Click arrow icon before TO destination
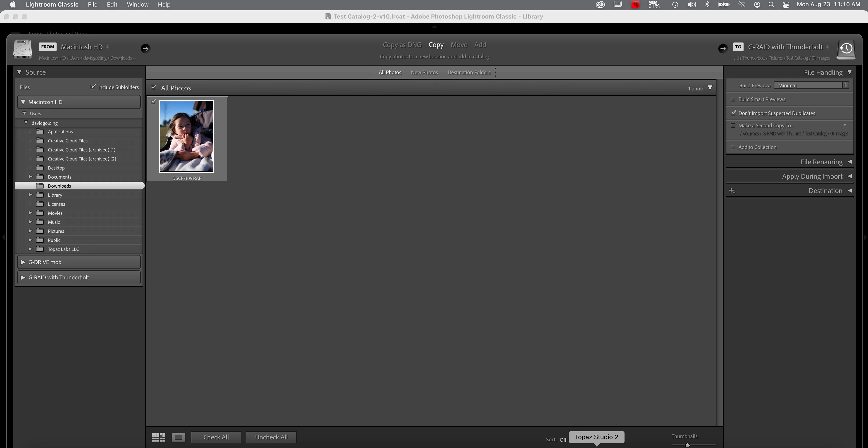This screenshot has height=448, width=868. (723, 48)
